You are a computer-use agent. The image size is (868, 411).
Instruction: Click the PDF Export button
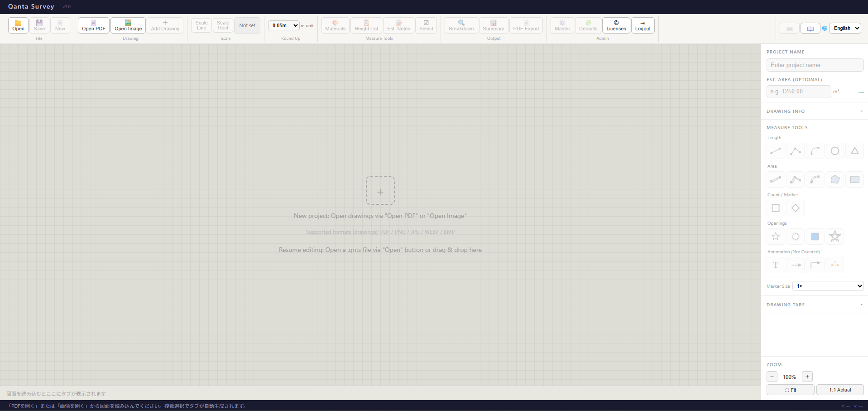pos(526,25)
